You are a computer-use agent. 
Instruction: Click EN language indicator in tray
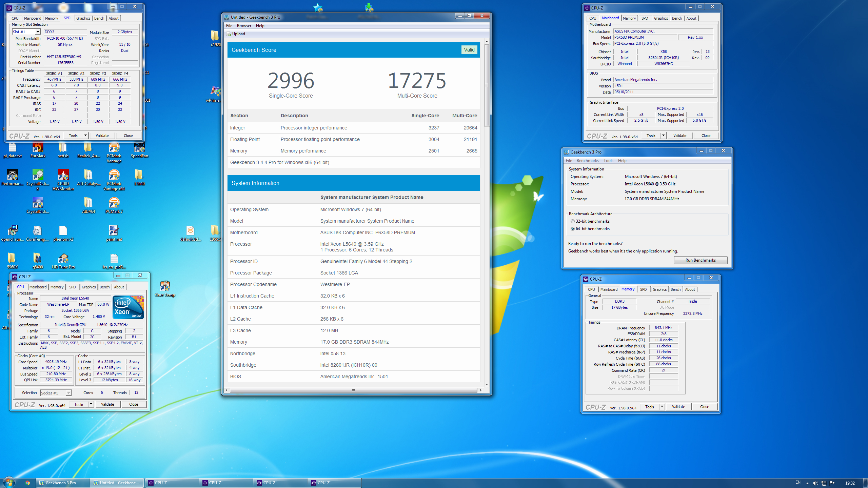coord(798,482)
